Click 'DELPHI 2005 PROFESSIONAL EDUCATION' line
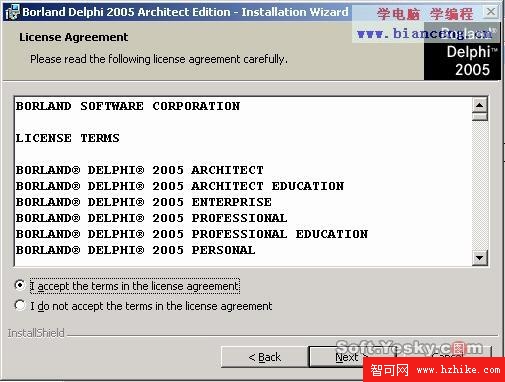 pos(192,234)
